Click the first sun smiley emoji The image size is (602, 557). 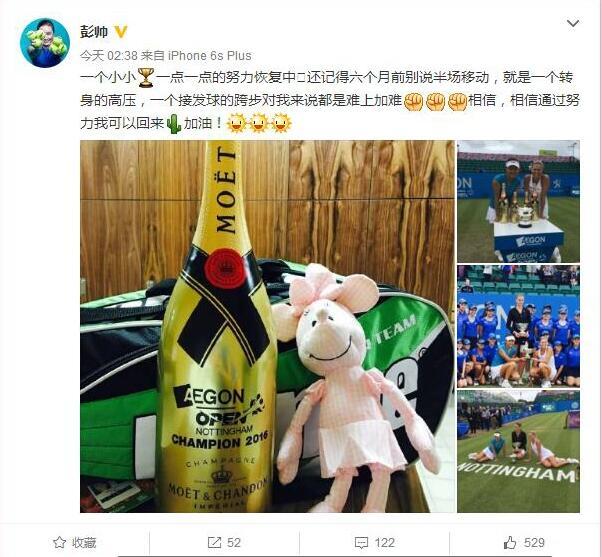pos(236,124)
